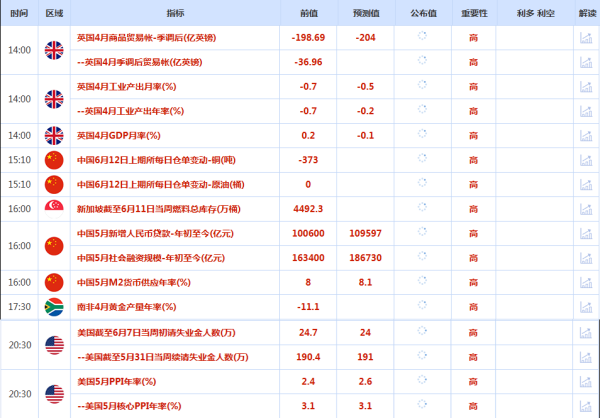The height and width of the screenshot is (418, 600).
Task: Click UK flag beside 工业产出 rows
Action: pos(54,99)
